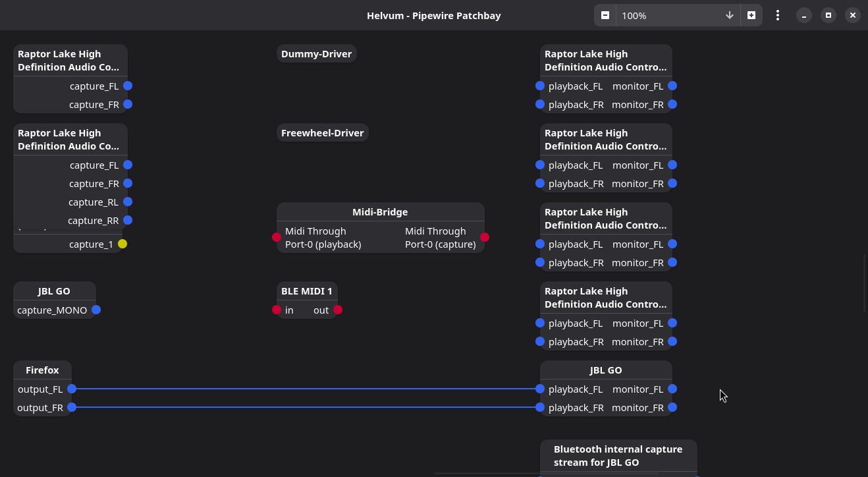Viewport: 868px width, 477px height.
Task: Select the Freewheel-Driver node
Action: [x=322, y=132]
